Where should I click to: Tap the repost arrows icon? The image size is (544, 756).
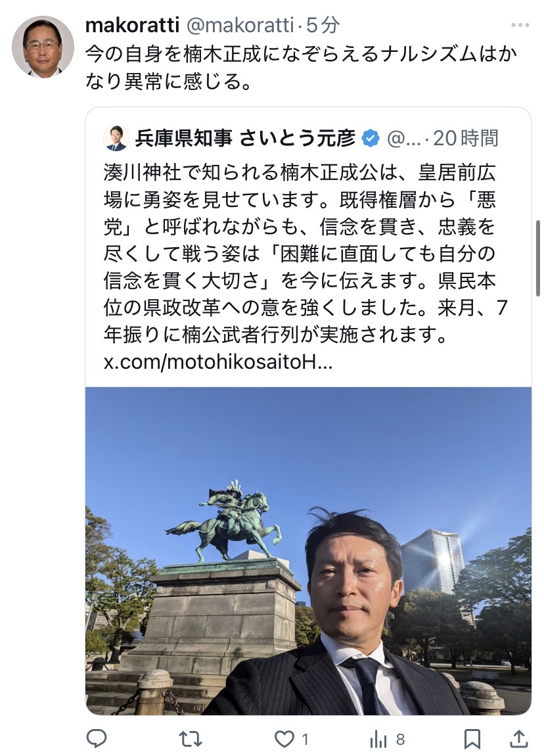click(x=191, y=739)
